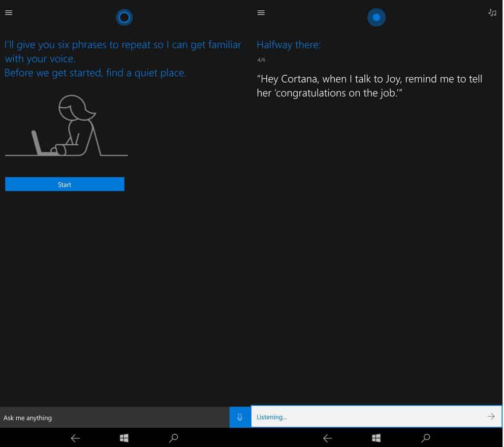Screen dimensions: 504x447
Task: Tap the woman with laptop illustration
Action: (x=66, y=126)
